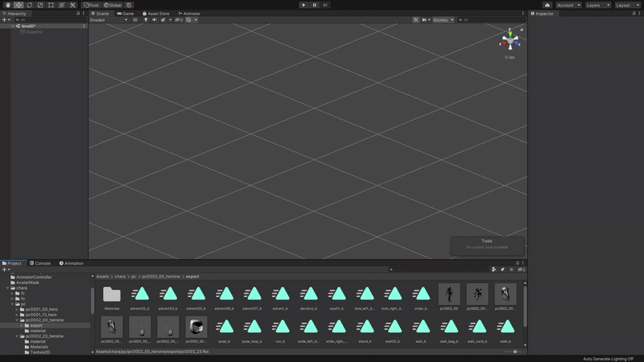Select the Move tool
Viewport: 644px width, 362px height.
point(19,5)
